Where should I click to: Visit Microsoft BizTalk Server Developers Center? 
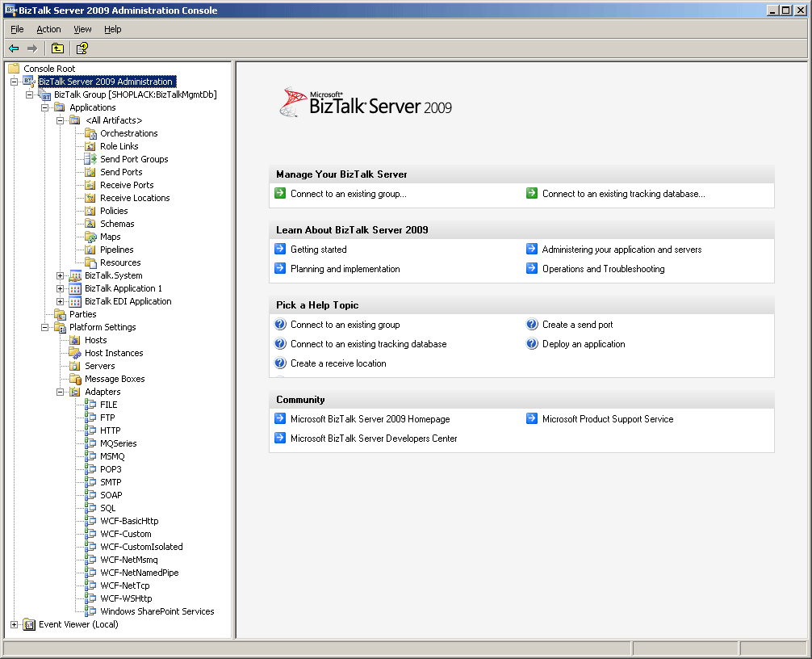pos(374,439)
